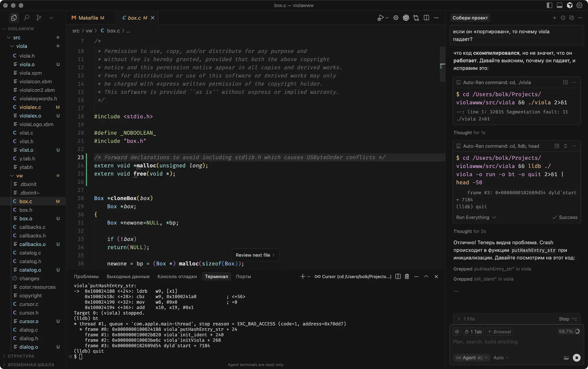This screenshot has width=588, height=369.
Task: Open the Search magnifier in sidebar
Action: click(x=26, y=18)
